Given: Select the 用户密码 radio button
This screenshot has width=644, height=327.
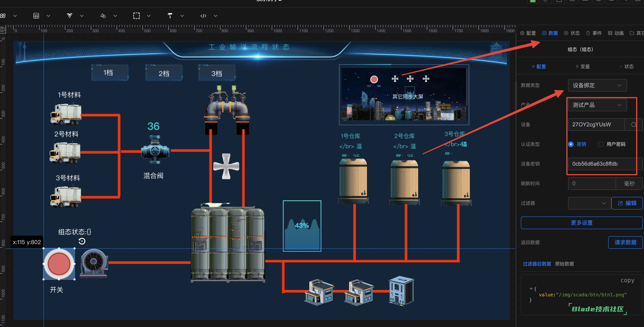Looking at the screenshot, I should (x=601, y=144).
